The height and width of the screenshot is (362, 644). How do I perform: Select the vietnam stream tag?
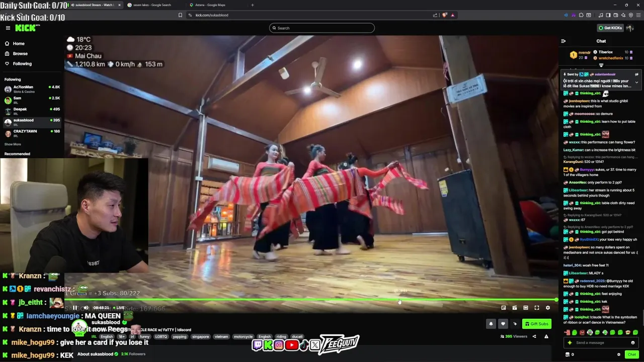(x=221, y=337)
